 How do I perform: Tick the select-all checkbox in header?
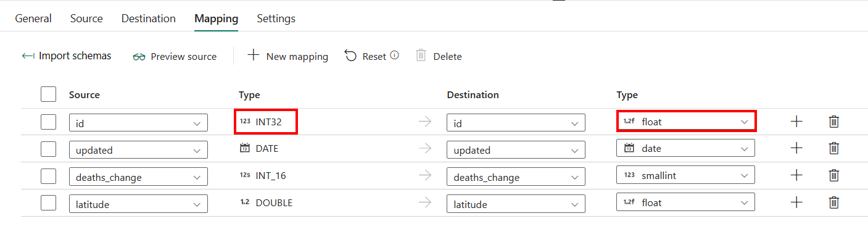[x=48, y=94]
